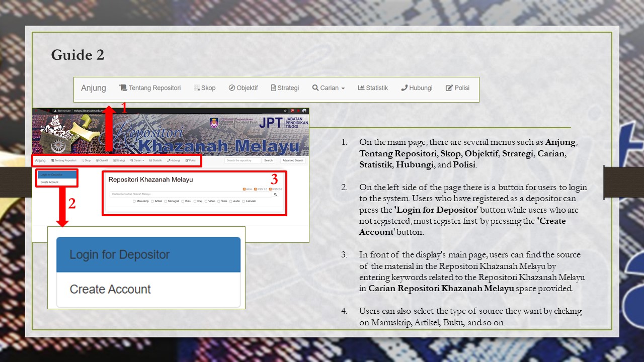Select the Skop grid icon
This screenshot has width=644, height=362.
pos(196,88)
